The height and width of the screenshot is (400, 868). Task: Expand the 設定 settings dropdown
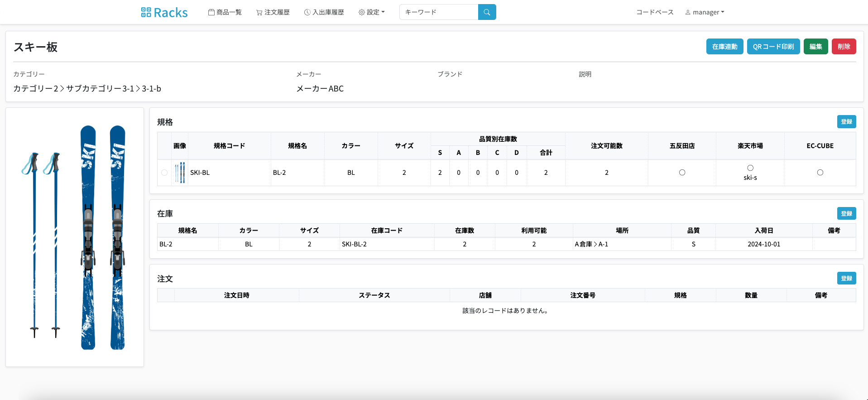click(371, 12)
